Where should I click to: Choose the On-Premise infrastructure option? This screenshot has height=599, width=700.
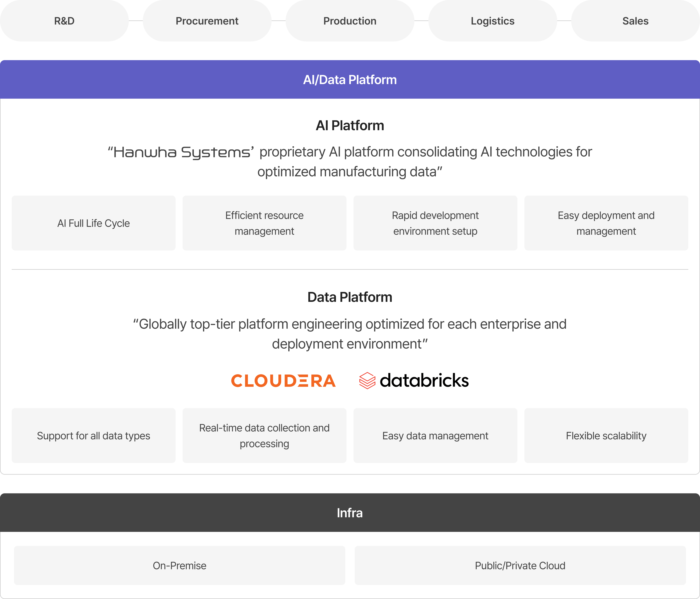(x=179, y=566)
